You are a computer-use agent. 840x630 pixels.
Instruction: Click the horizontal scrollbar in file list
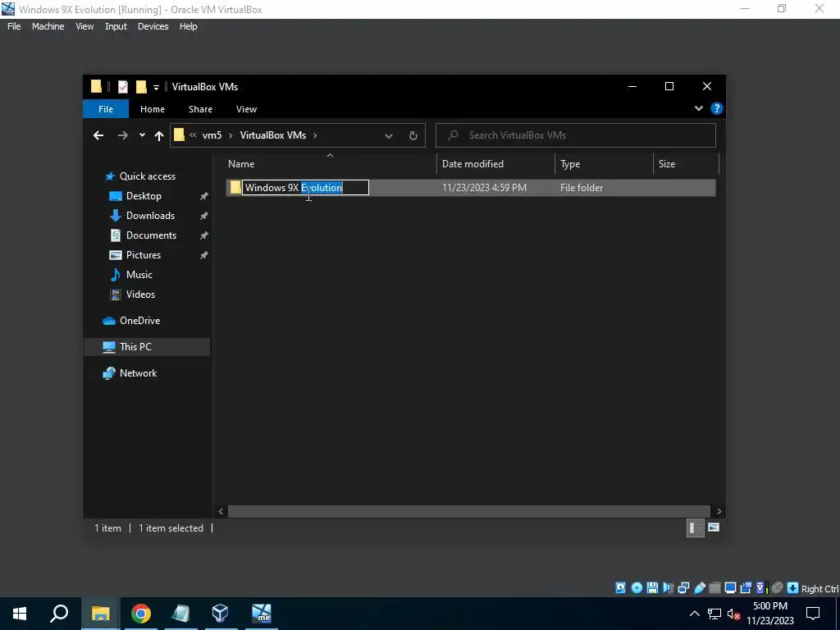coord(468,511)
